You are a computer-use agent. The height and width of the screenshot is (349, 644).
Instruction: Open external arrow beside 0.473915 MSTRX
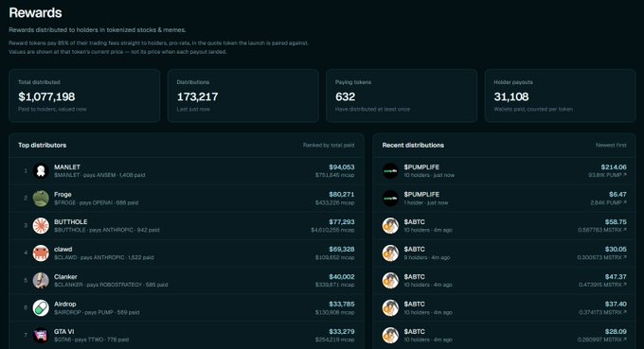click(625, 285)
